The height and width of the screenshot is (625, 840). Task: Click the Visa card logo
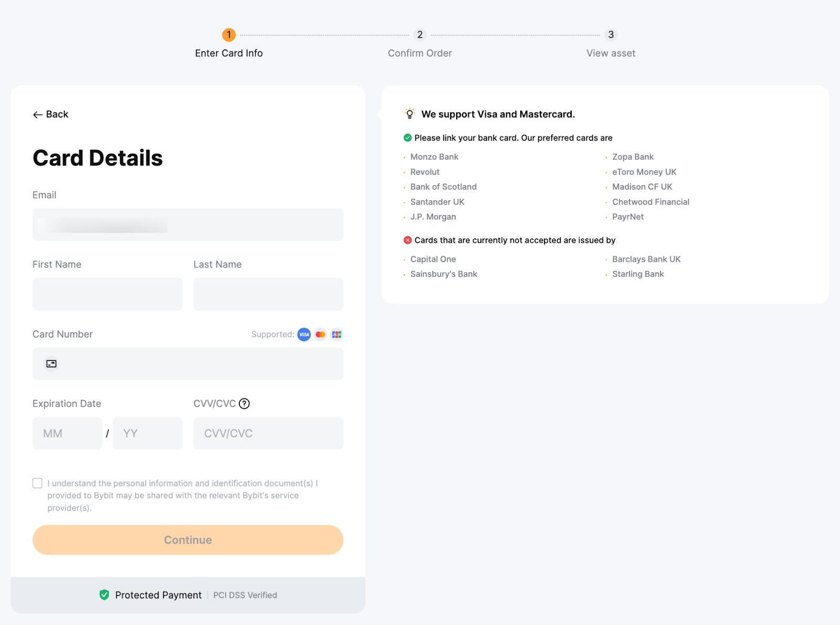point(304,335)
